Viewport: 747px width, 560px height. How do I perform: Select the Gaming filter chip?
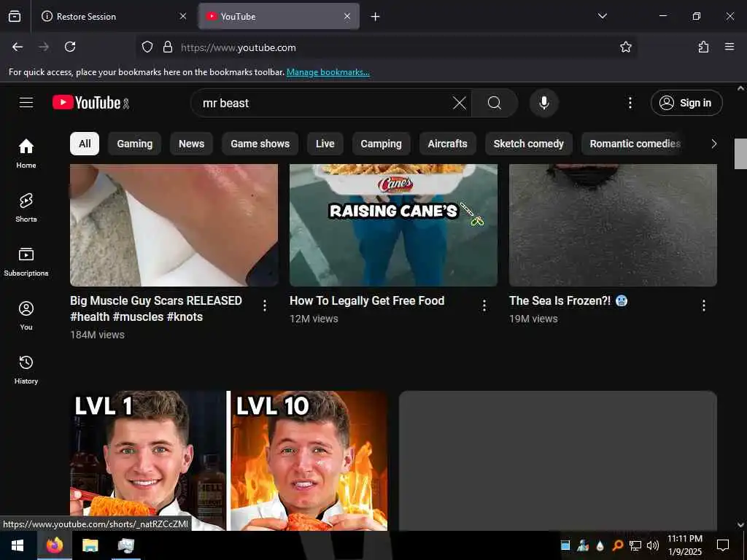[x=135, y=144]
